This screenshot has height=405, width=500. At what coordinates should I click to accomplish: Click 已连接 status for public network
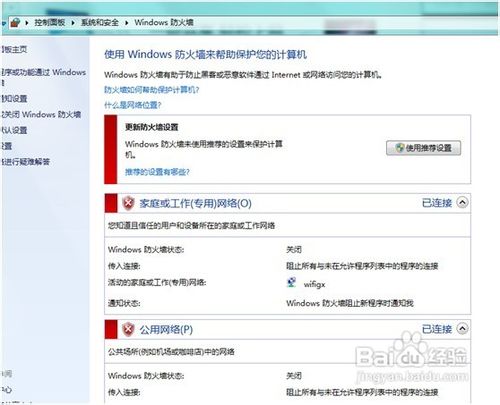[x=437, y=329]
